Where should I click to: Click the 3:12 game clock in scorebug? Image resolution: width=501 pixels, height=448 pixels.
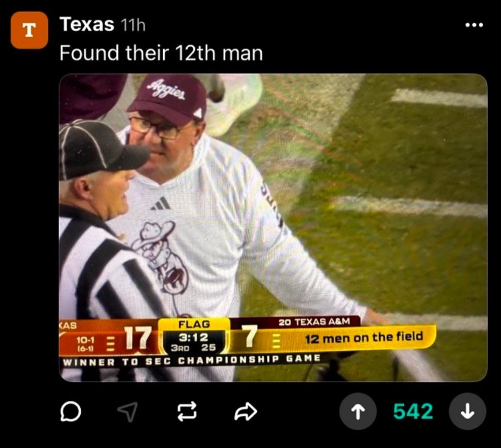[193, 337]
